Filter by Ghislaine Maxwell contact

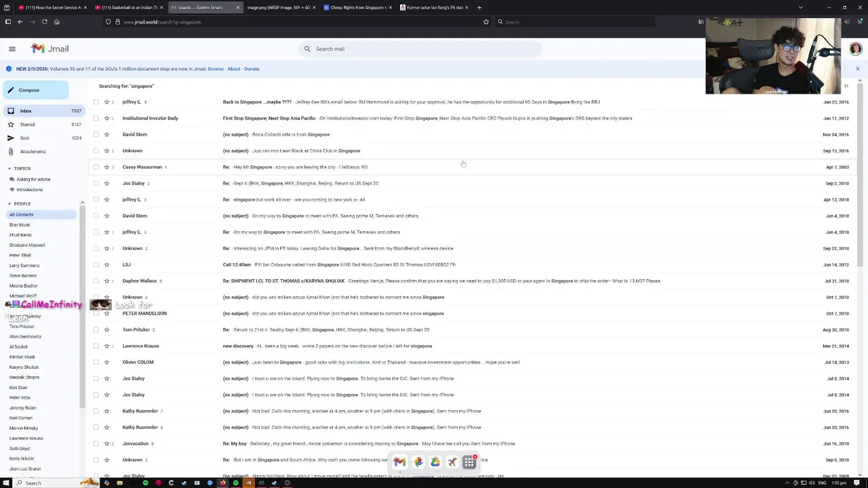coord(27,245)
